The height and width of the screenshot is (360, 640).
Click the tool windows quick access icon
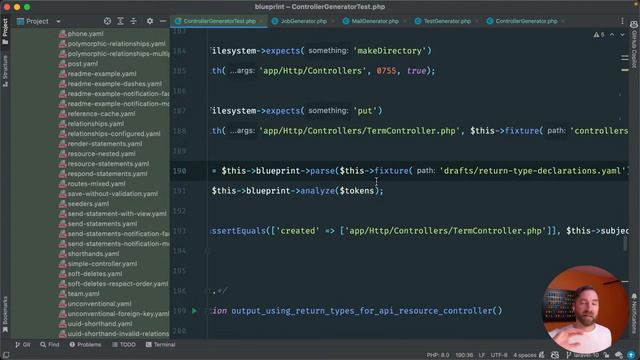point(5,356)
